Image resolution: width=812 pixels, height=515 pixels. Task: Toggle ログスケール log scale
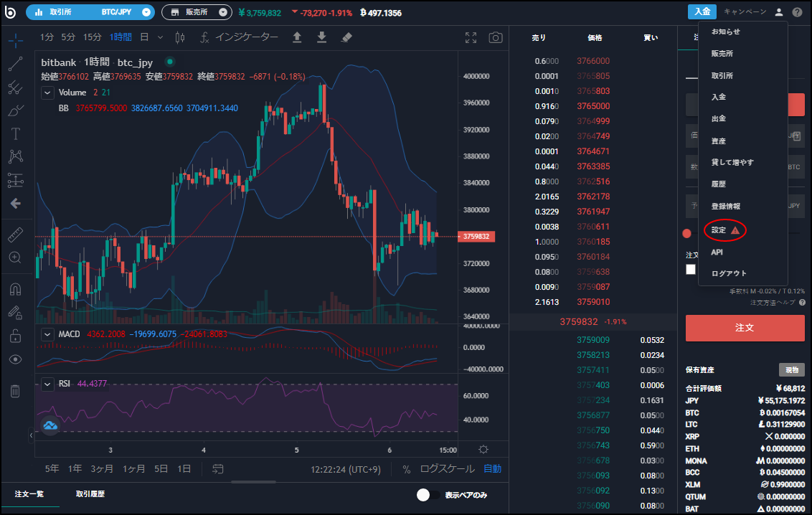point(446,469)
